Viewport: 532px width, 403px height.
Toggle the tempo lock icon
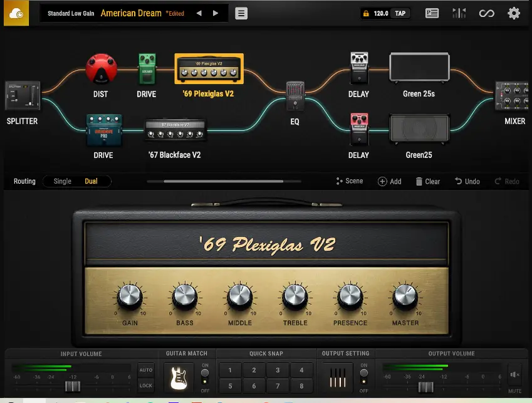(366, 14)
